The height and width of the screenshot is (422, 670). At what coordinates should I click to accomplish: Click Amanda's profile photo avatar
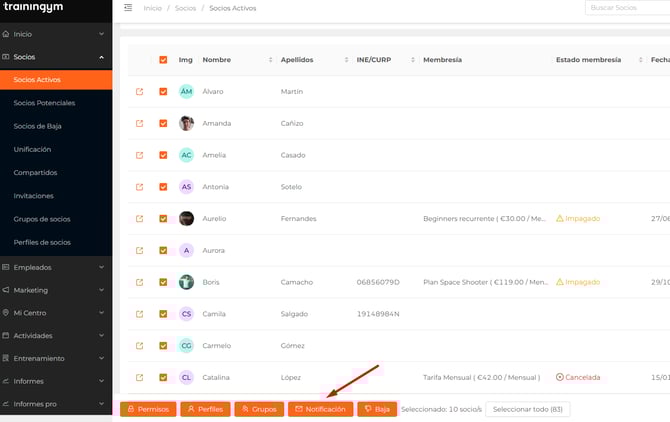tap(186, 124)
